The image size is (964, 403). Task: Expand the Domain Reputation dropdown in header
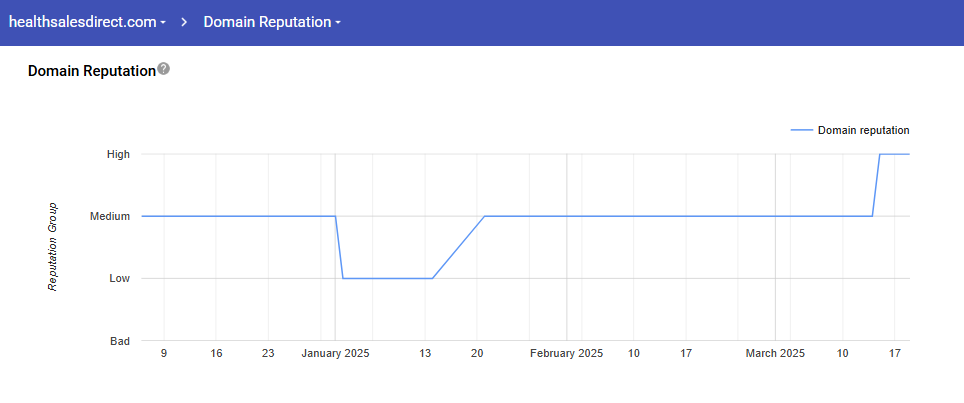272,22
